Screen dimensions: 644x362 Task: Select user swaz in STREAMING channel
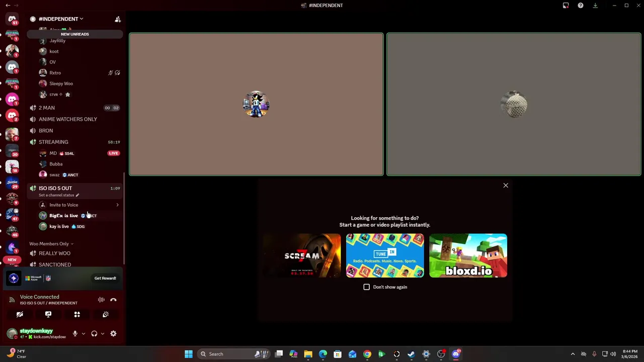pos(54,175)
